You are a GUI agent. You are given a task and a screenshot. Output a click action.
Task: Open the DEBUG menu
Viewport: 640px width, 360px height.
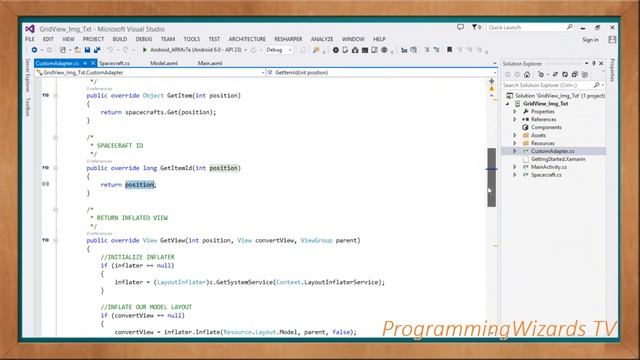(x=144, y=39)
